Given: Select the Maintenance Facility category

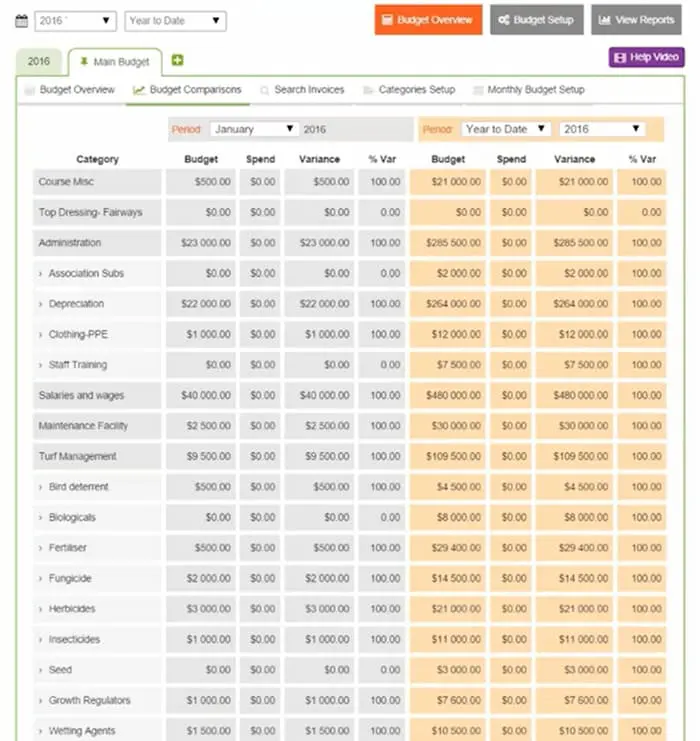Looking at the screenshot, I should 97,426.
